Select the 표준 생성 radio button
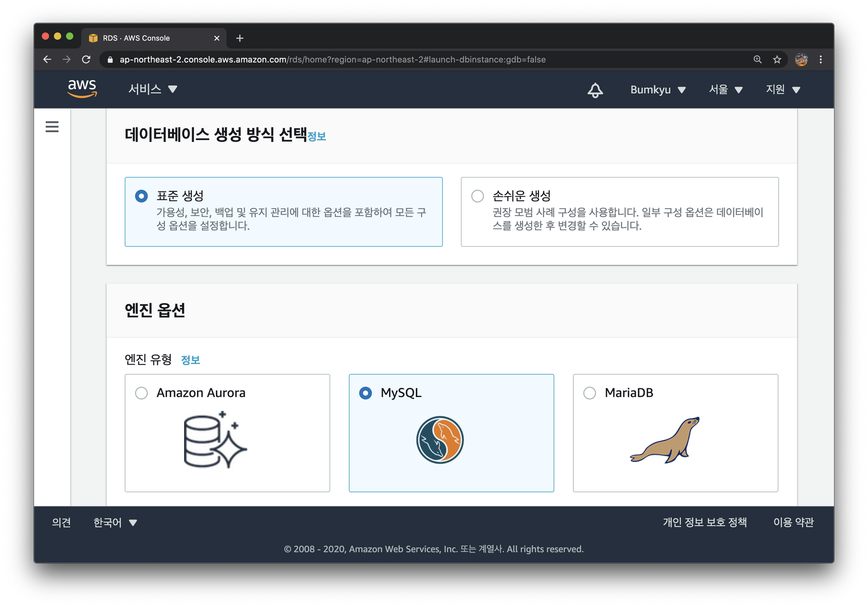 pyautogui.click(x=141, y=196)
